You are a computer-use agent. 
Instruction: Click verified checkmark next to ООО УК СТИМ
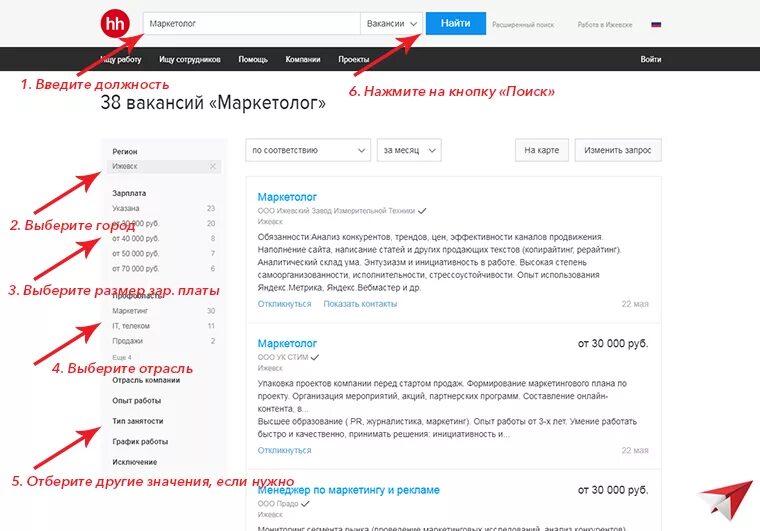(x=315, y=358)
